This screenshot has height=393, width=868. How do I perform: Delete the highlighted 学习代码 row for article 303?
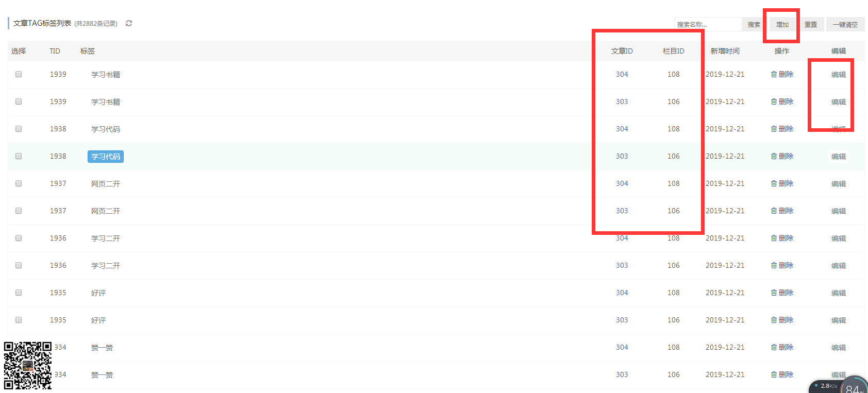tap(782, 156)
